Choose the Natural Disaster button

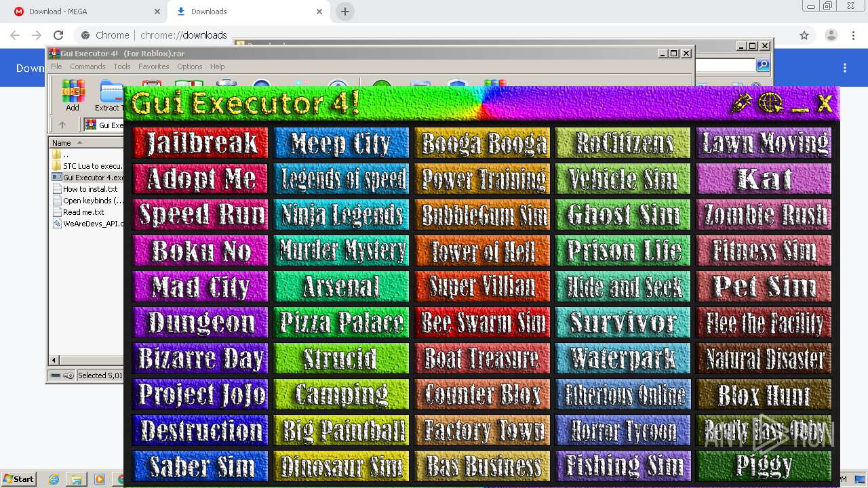pos(764,359)
